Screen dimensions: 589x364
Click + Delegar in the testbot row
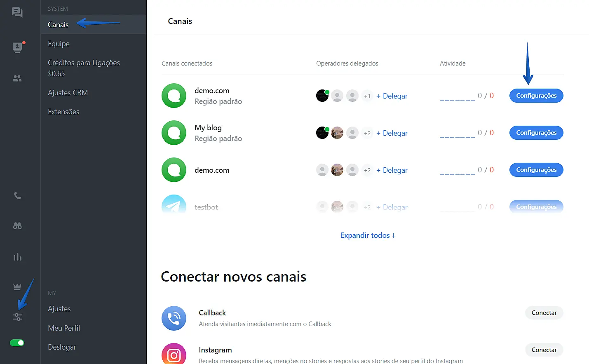(392, 207)
